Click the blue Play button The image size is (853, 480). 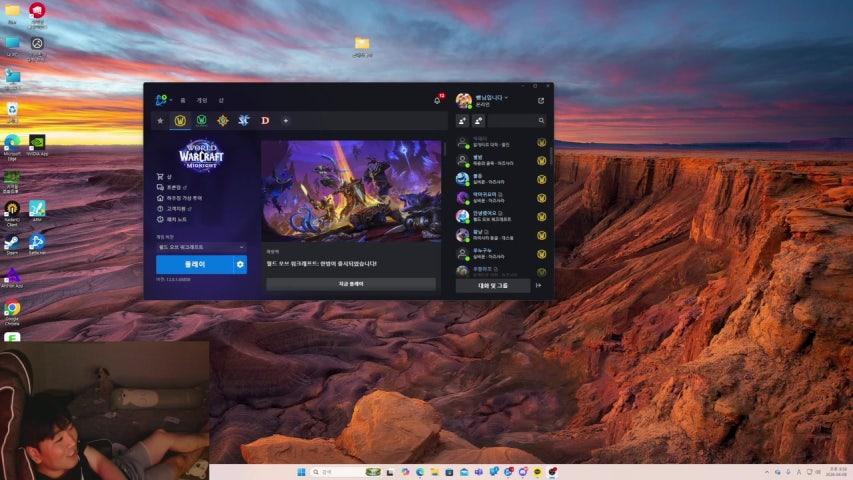click(x=194, y=264)
